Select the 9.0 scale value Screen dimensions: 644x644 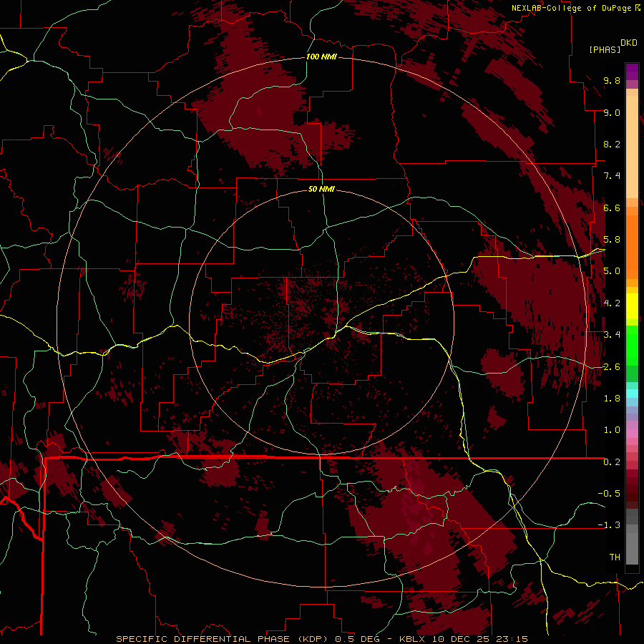612,112
